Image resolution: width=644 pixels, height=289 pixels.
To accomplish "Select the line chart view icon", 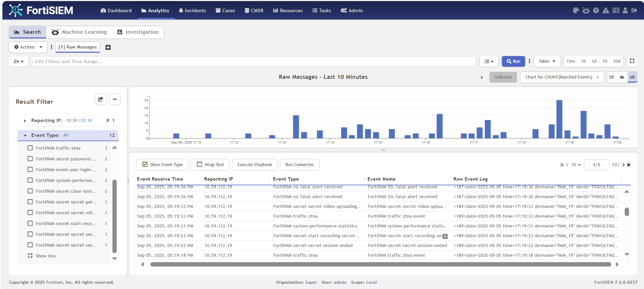I will [612, 77].
